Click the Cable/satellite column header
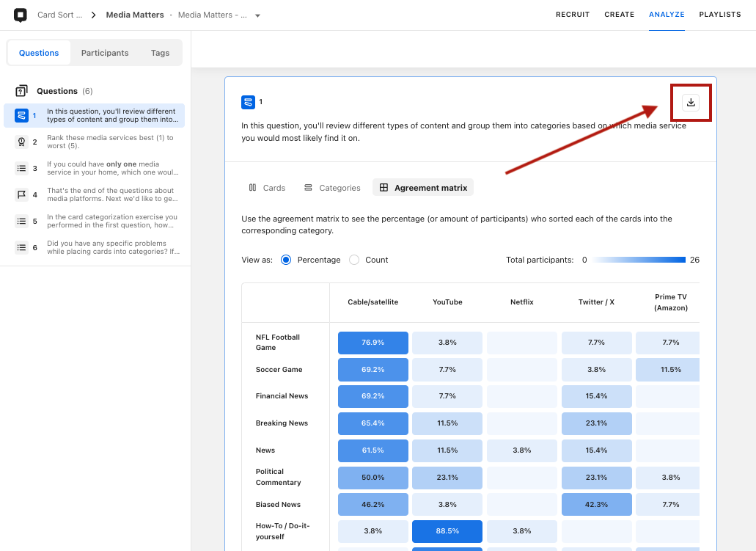 pos(373,302)
